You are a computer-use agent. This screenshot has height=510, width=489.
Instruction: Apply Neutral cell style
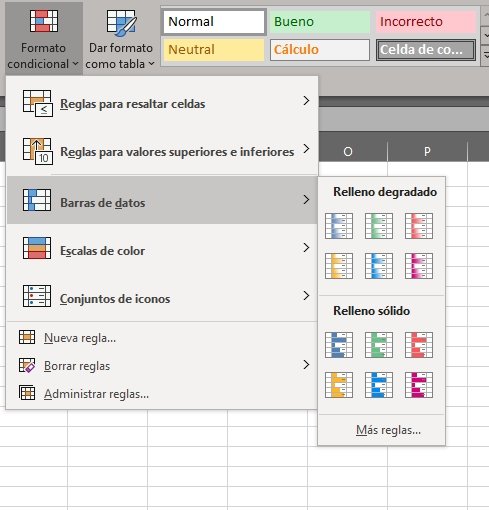(x=214, y=50)
